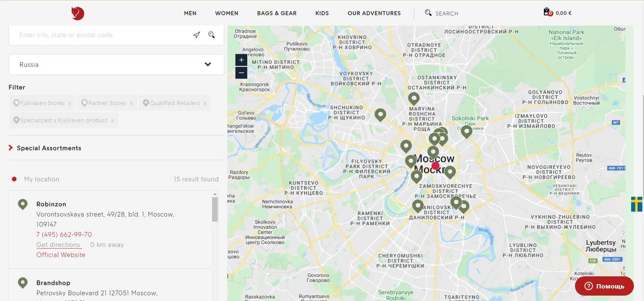Click the SEARCH field in the header

[x=446, y=14]
